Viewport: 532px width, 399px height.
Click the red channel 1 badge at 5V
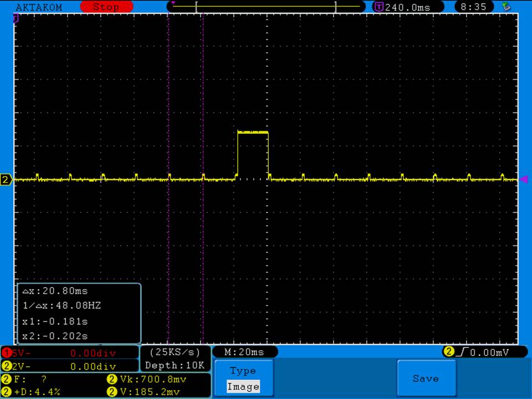[x=6, y=352]
